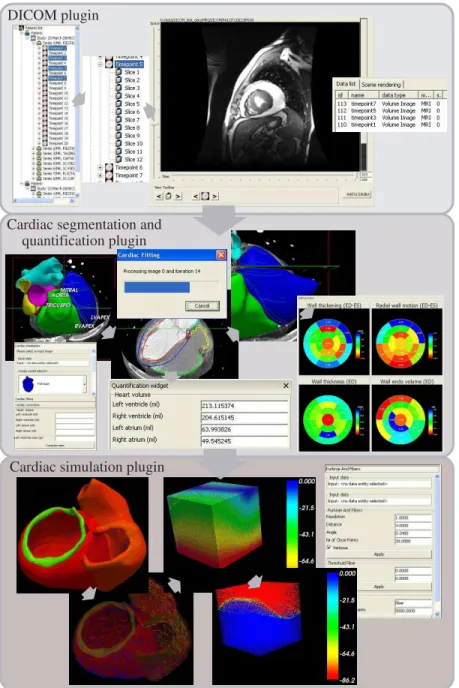Viewport: 459px width, 688px height.
Task: Select the timepoint1 row in Data list
Action: (389, 125)
